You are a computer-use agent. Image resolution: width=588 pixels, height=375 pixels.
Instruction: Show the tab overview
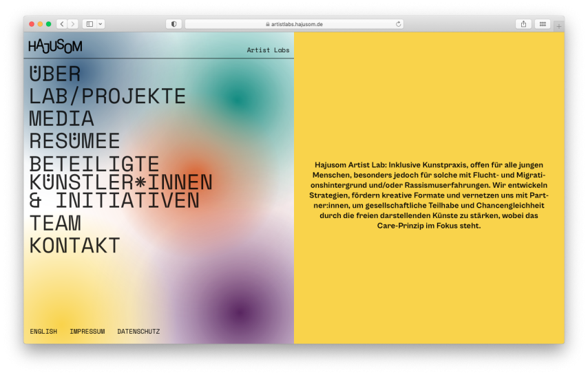(543, 24)
